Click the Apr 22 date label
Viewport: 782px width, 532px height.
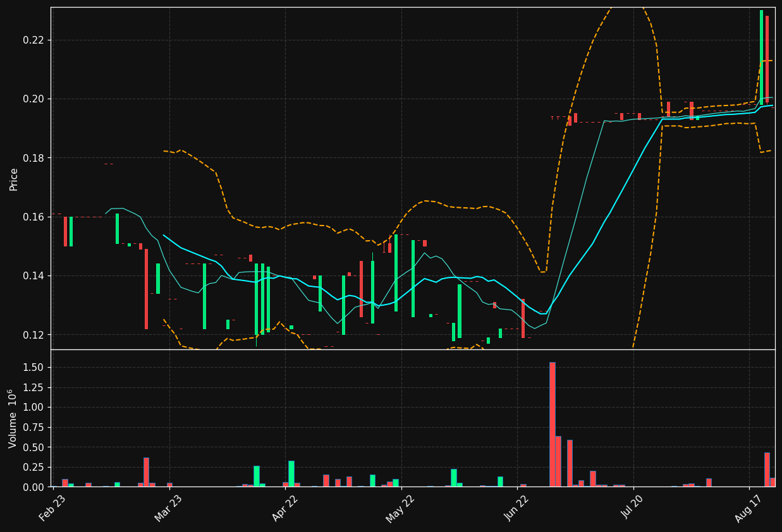(284, 508)
